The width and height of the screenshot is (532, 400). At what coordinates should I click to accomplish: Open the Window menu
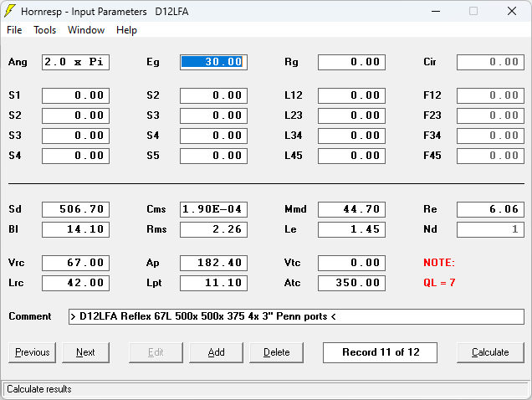(x=86, y=30)
